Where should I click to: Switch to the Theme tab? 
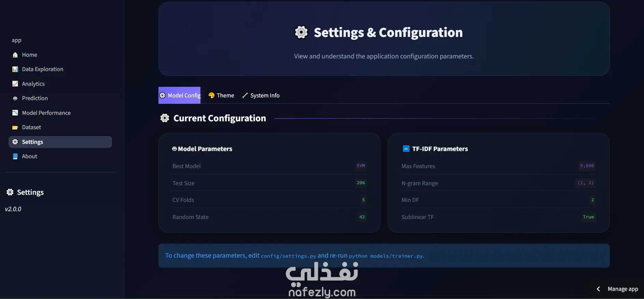pyautogui.click(x=221, y=95)
